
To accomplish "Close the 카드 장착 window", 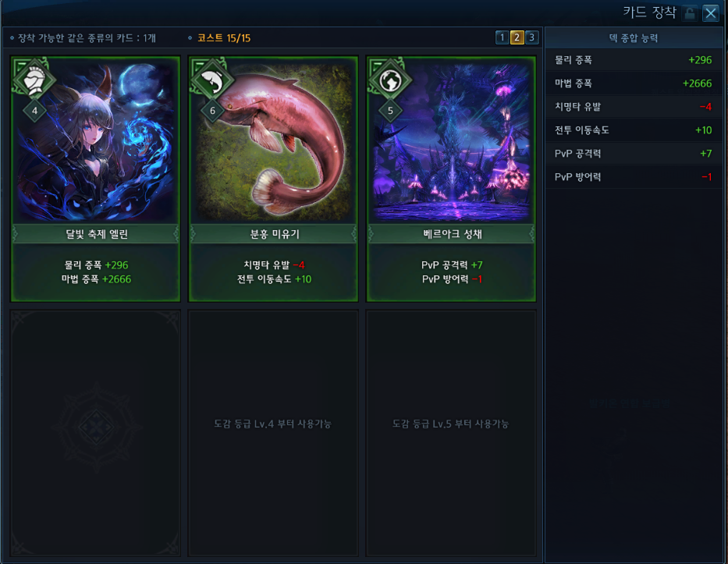I will click(711, 13).
